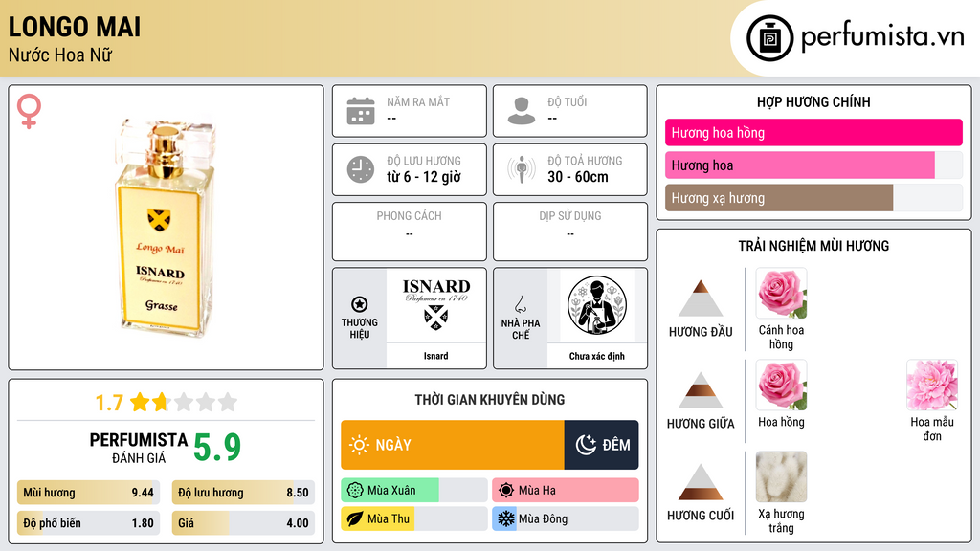Screen dimensions: 980x551
Task: Click the Hương hoa accord bar
Action: [813, 165]
